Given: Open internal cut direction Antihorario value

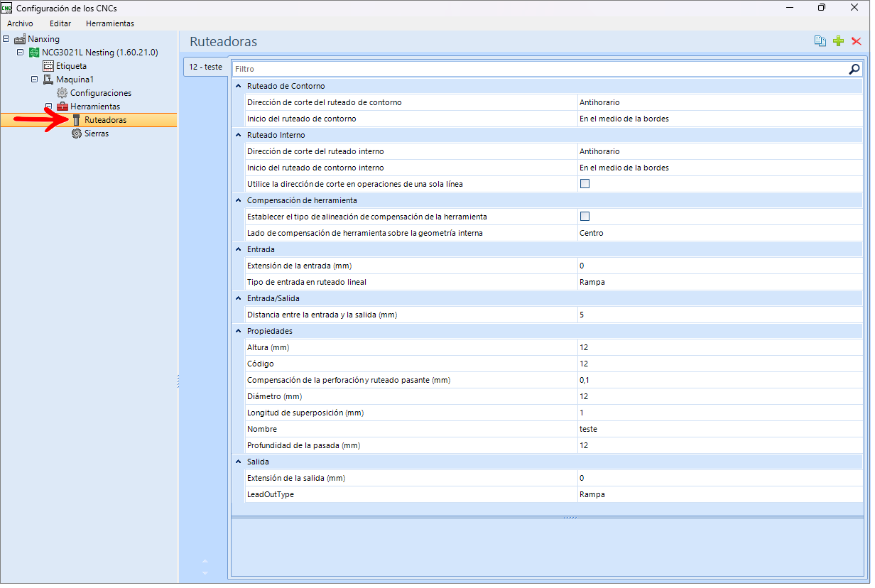Looking at the screenshot, I should click(719, 151).
